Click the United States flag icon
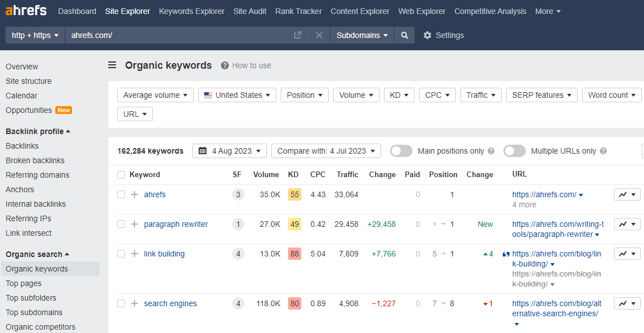The width and height of the screenshot is (644, 333). click(x=208, y=95)
